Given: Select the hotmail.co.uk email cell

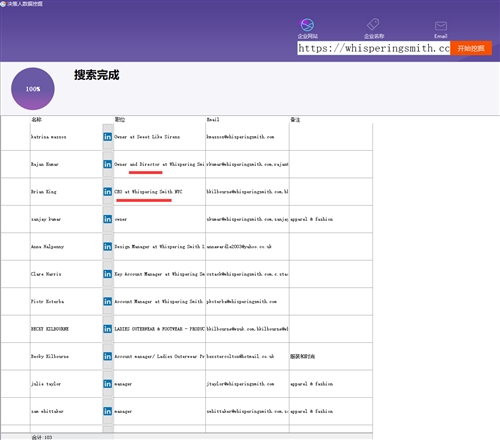Looking at the screenshot, I should click(247, 356).
